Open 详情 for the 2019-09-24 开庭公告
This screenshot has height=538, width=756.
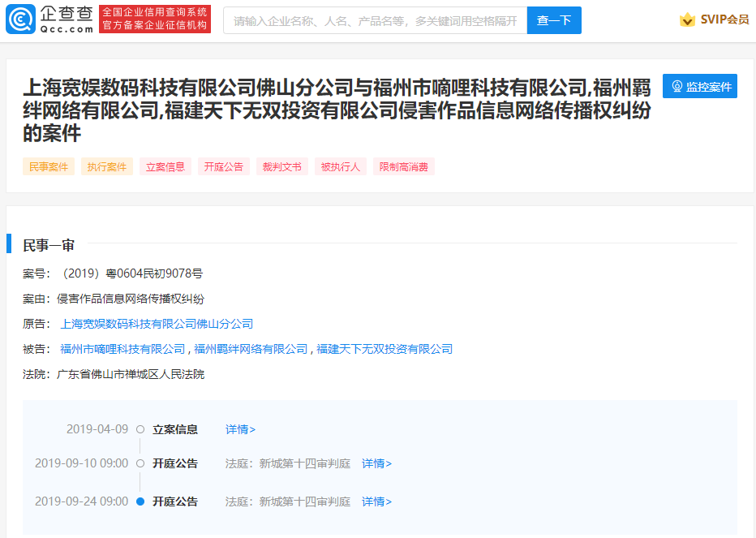click(376, 501)
